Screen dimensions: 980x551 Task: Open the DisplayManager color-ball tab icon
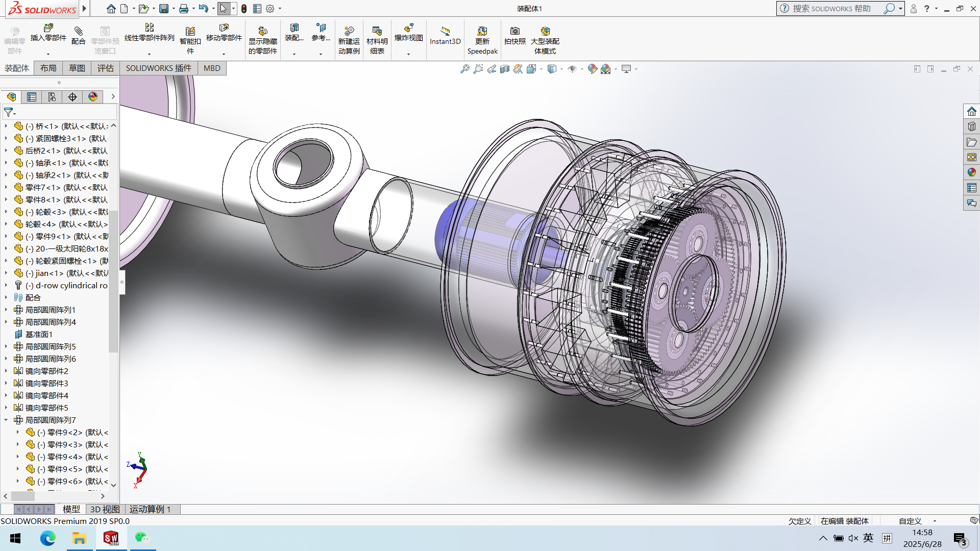point(93,97)
